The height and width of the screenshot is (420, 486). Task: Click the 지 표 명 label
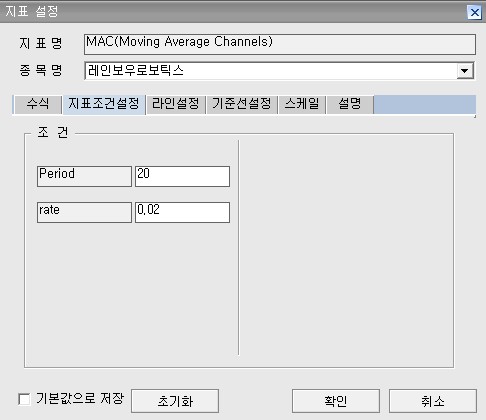[x=41, y=43]
